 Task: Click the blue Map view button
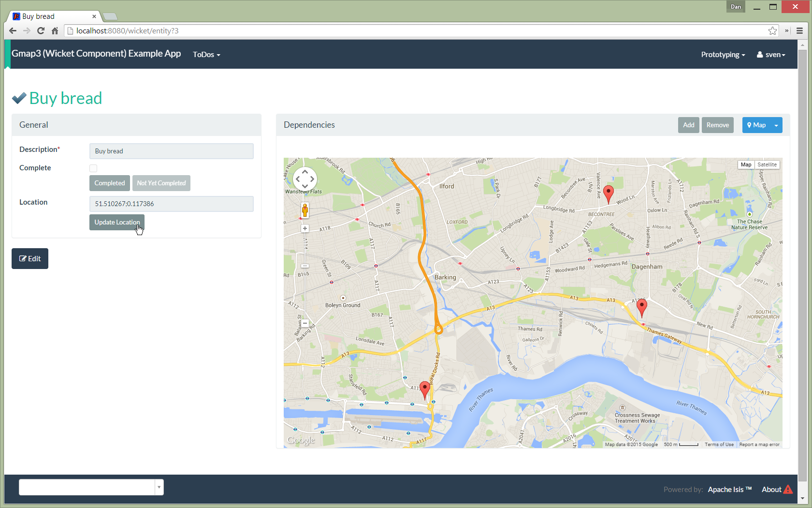coord(756,125)
